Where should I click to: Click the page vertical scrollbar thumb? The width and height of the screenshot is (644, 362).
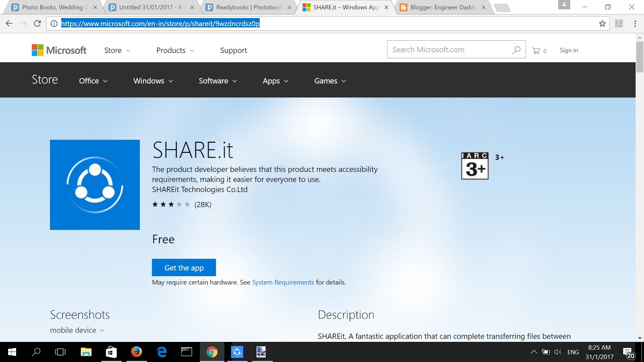pos(640,56)
